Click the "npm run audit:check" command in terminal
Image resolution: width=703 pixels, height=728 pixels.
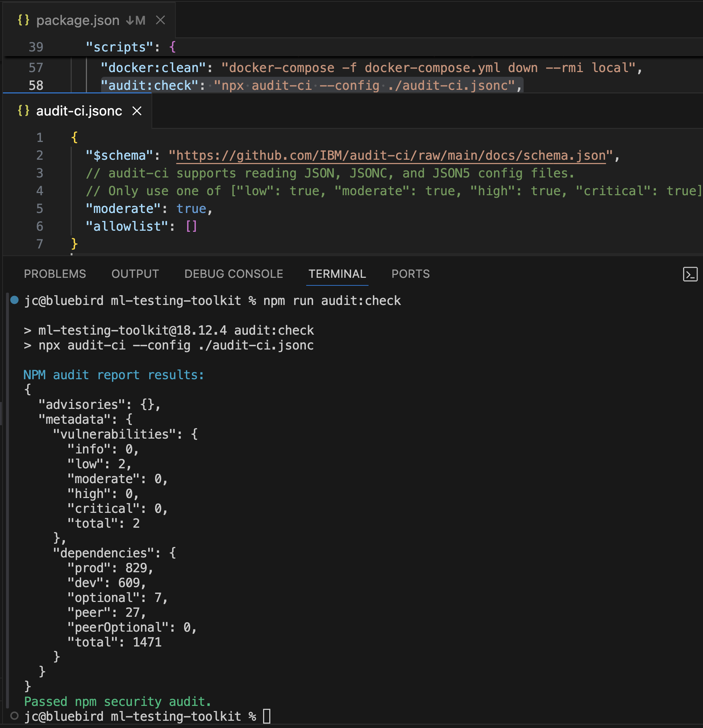332,301
